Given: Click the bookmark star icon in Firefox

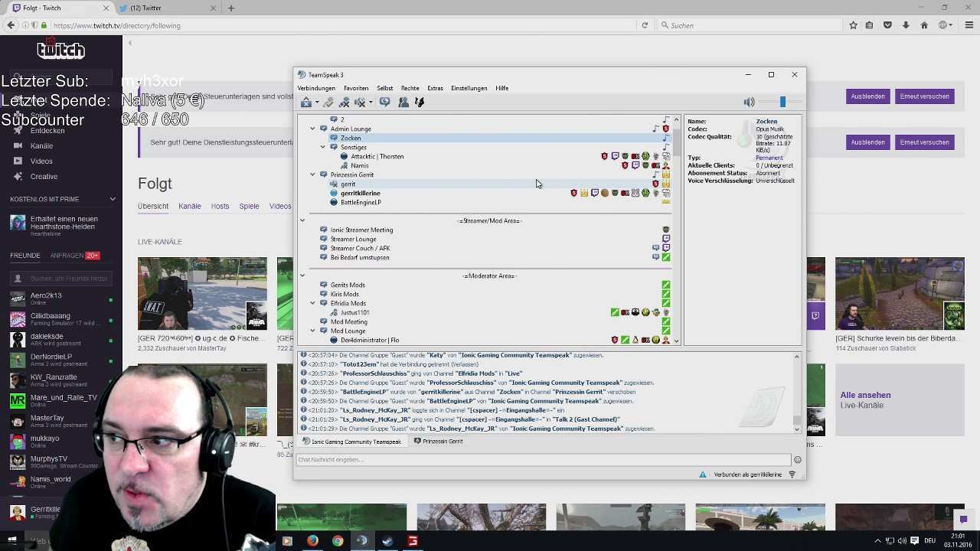Looking at the screenshot, I should [x=853, y=25].
